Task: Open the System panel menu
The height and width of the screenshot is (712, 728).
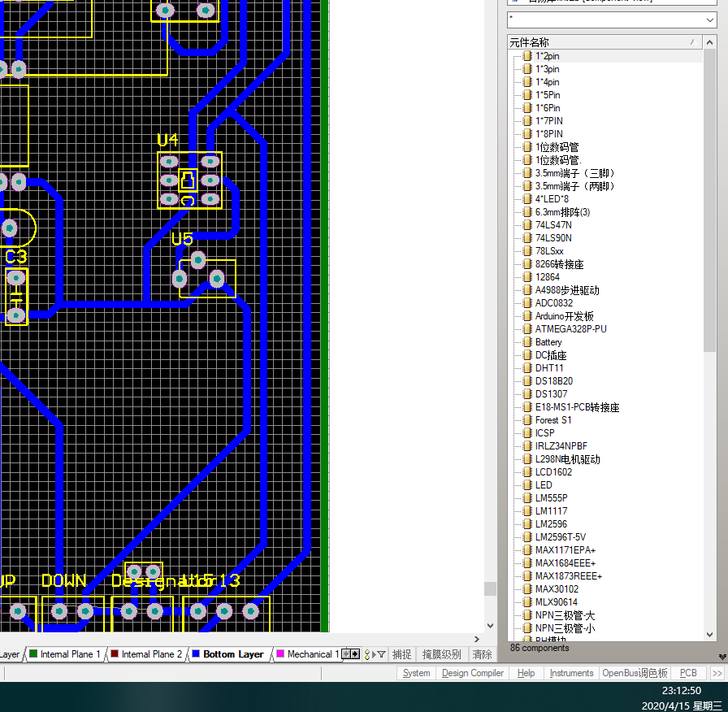Action: point(416,673)
